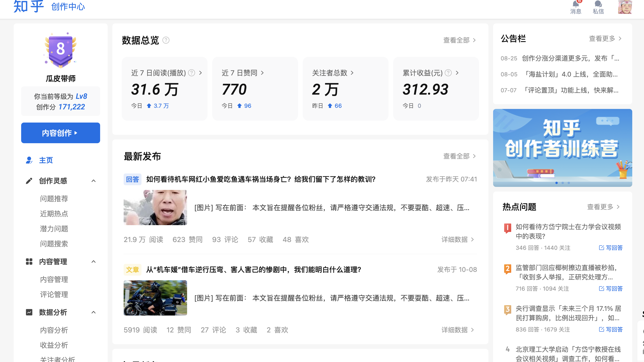Collapse the 内容管理 sidebar section
This screenshot has width=644, height=362.
click(94, 261)
